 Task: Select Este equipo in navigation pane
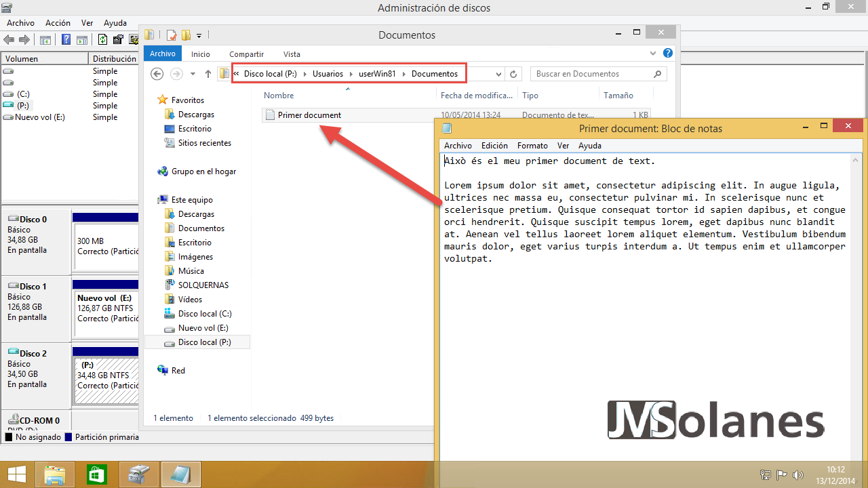pos(192,200)
